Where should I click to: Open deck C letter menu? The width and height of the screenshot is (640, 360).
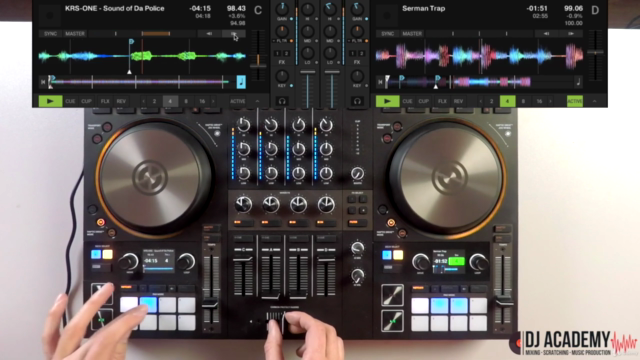(x=258, y=10)
